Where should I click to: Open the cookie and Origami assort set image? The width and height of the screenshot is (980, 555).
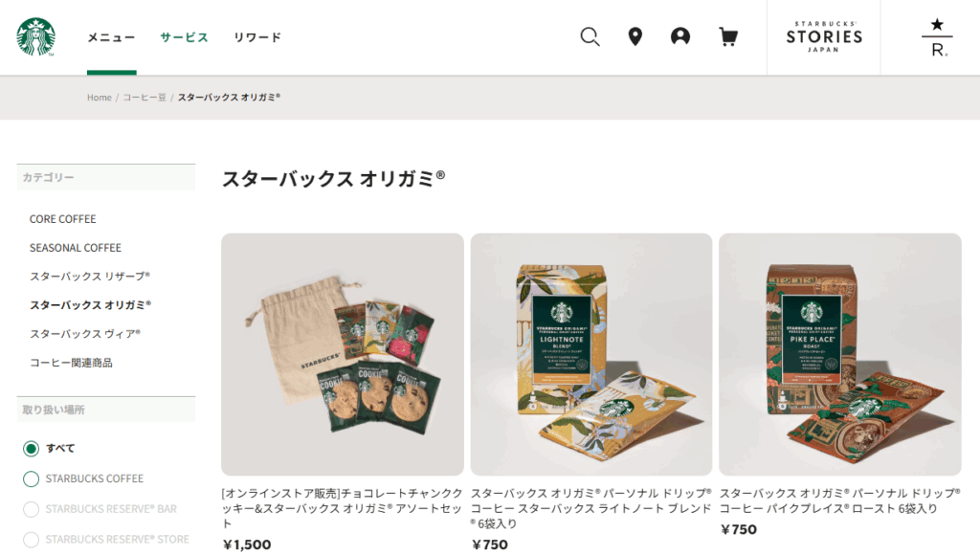point(343,354)
